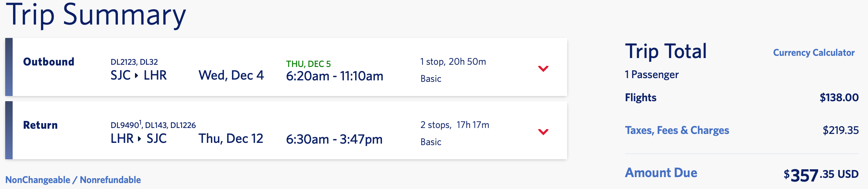Expand the Outbound flight details chevron

[x=543, y=68]
